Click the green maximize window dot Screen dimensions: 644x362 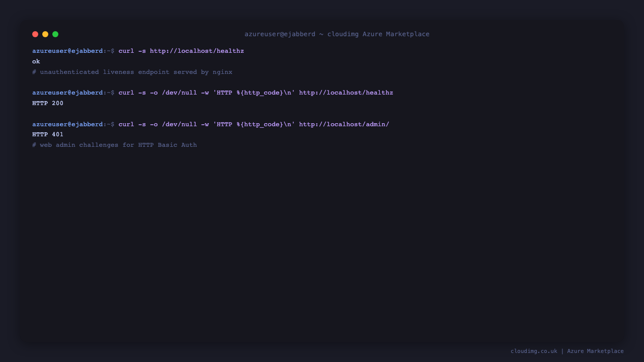[x=55, y=34]
